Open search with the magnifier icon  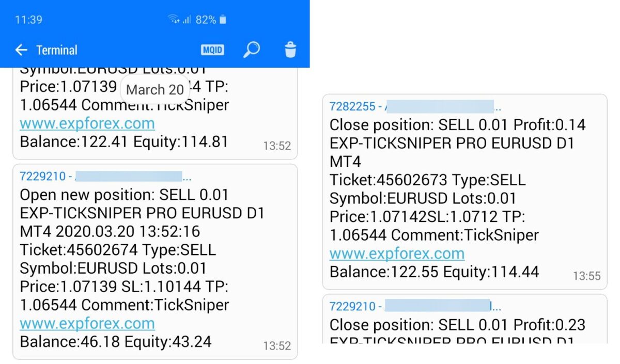coord(251,50)
